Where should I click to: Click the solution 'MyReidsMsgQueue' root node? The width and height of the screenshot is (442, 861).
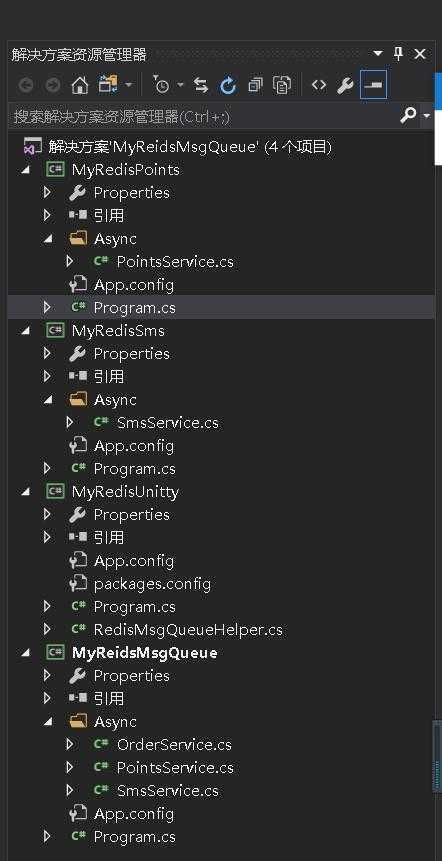pos(190,147)
